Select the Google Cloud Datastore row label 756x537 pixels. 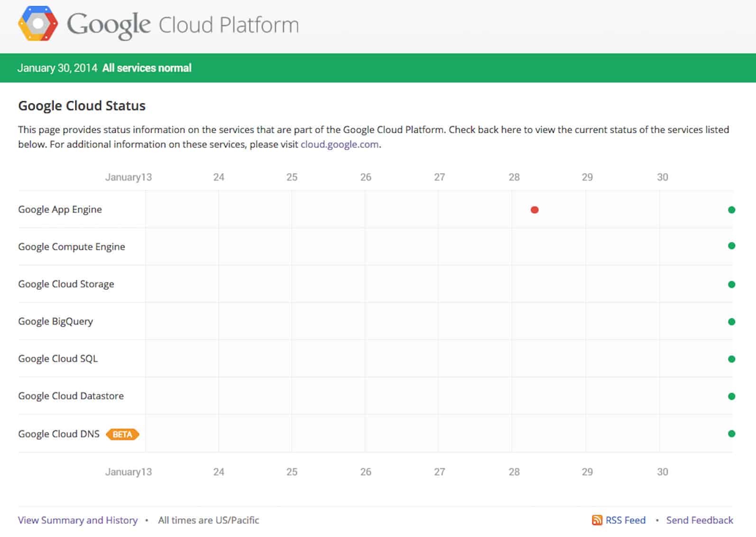coord(71,396)
